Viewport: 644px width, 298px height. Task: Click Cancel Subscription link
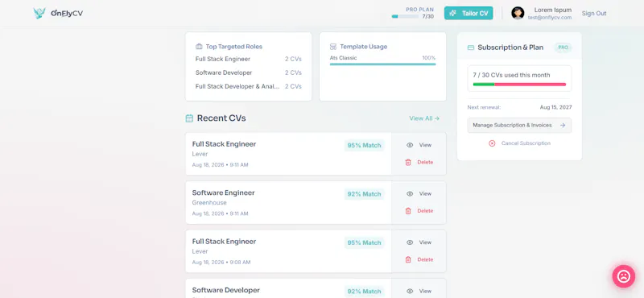(526, 143)
